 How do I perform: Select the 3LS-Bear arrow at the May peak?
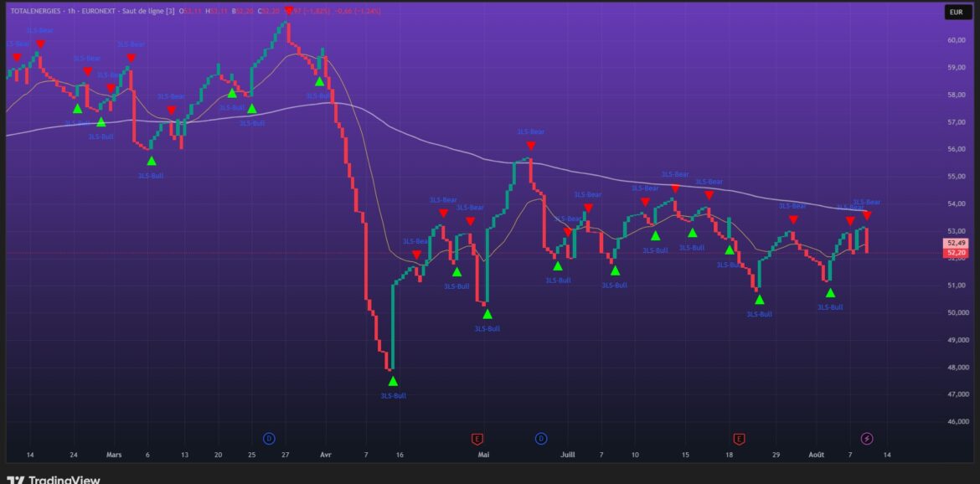click(530, 146)
